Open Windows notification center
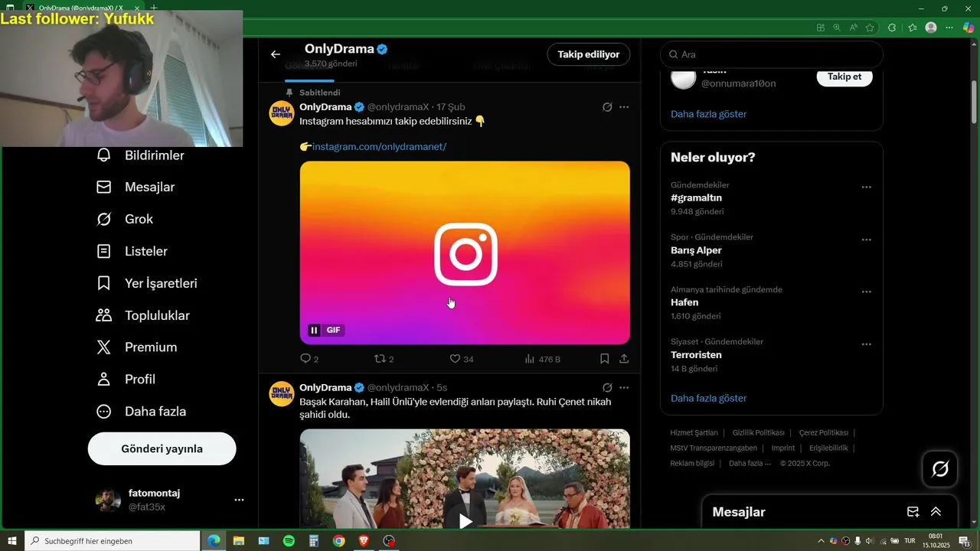This screenshot has width=980, height=551. pyautogui.click(x=965, y=541)
